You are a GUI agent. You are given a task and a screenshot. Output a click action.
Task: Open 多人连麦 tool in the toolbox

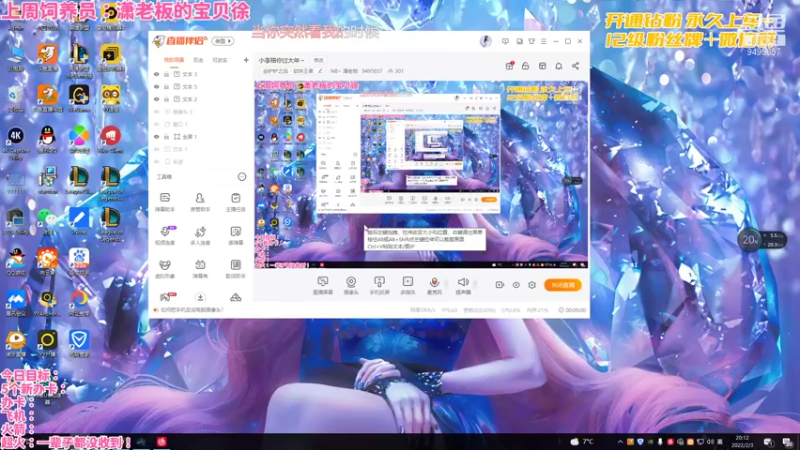200,235
